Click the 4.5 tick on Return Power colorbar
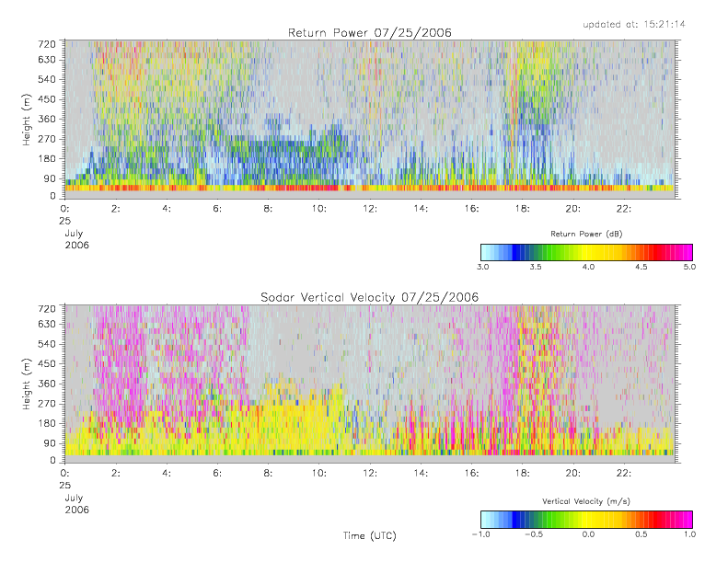Image resolution: width=728 pixels, height=562 pixels. click(x=641, y=267)
